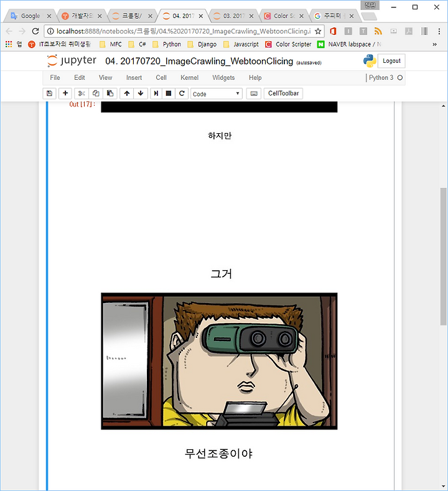This screenshot has height=491, width=448.
Task: Open the Help menu
Action: point(255,78)
